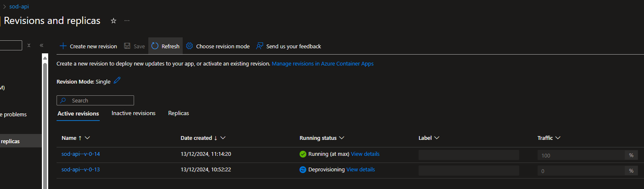
Task: Click the sidebar search input box
Action: (11, 45)
